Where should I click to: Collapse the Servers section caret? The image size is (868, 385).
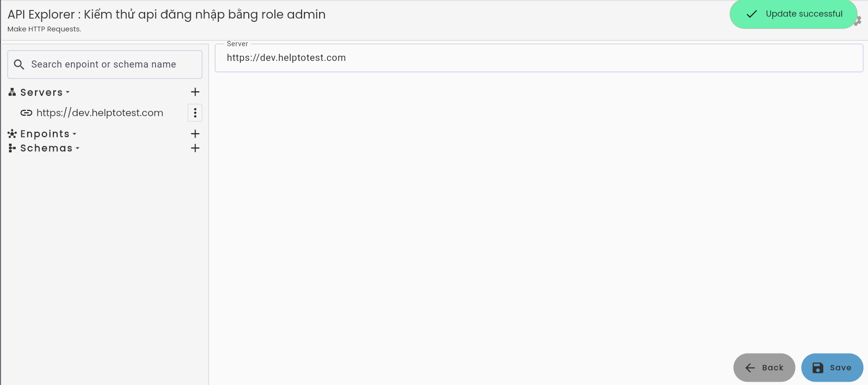tap(68, 92)
